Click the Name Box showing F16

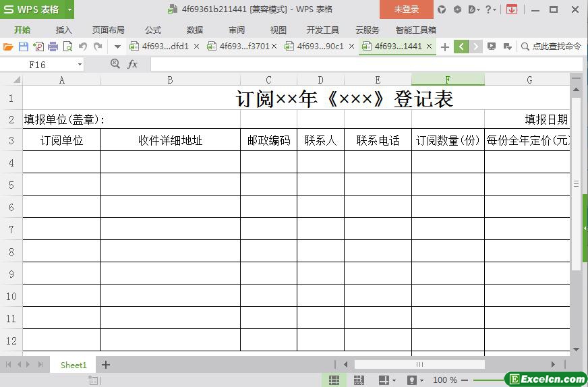coord(38,65)
